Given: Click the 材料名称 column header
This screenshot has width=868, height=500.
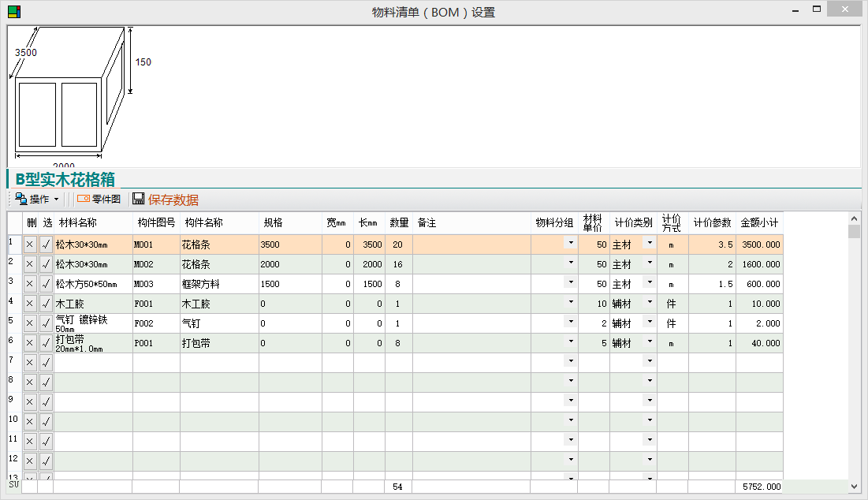Looking at the screenshot, I should (78, 223).
